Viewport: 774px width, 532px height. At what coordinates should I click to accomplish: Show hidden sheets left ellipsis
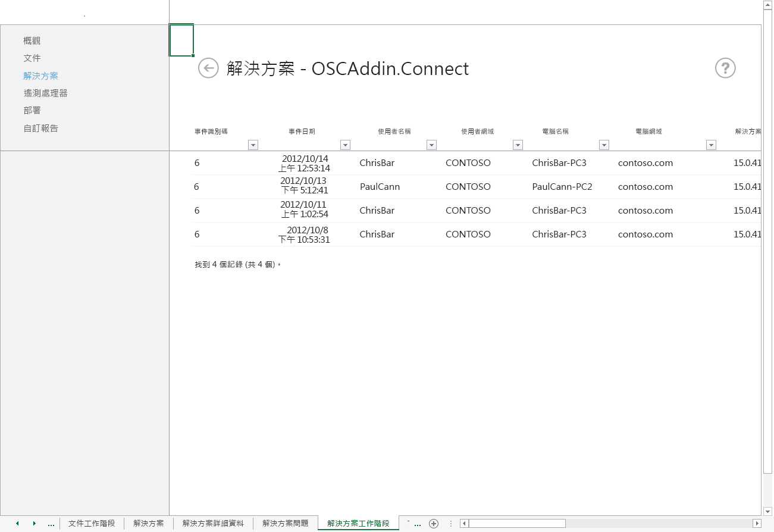51,524
